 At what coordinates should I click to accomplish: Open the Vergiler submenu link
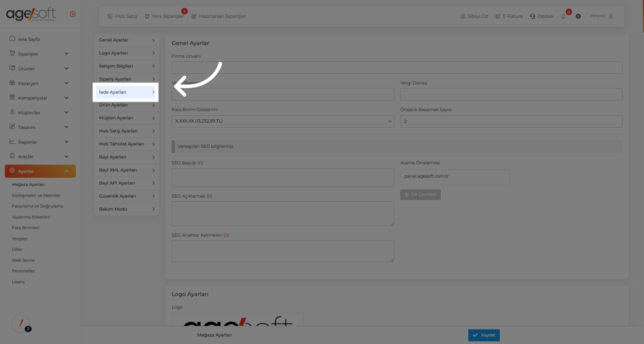[20, 239]
